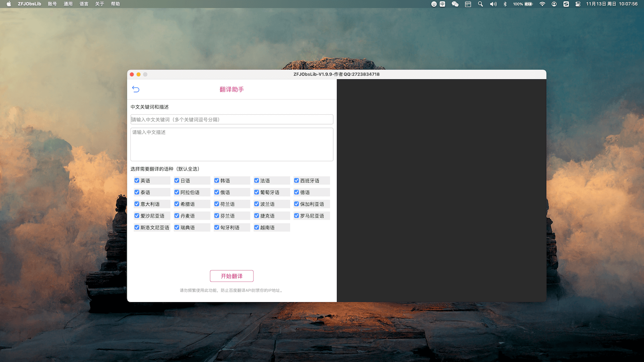This screenshot has width=644, height=362.
Task: Open the 语言 menu in menu bar
Action: click(84, 4)
